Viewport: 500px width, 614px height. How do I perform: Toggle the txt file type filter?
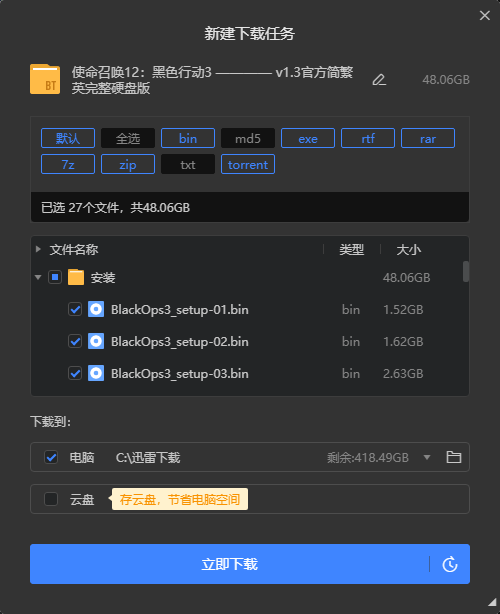pyautogui.click(x=188, y=164)
